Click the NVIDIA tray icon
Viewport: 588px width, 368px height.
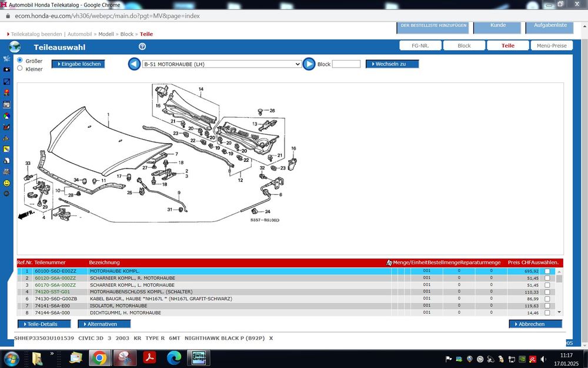(522, 359)
